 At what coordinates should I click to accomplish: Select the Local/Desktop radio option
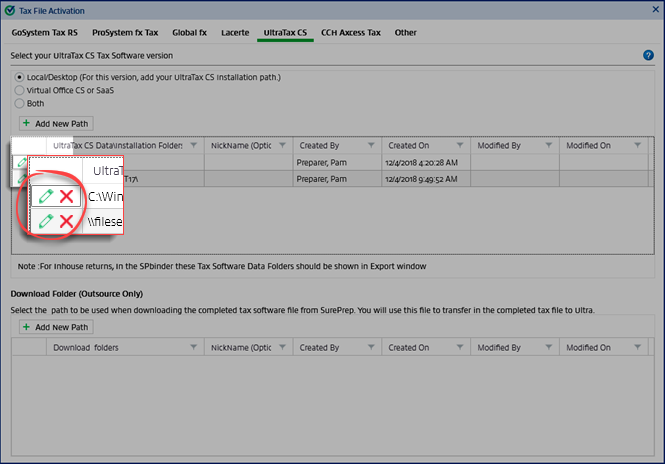pyautogui.click(x=18, y=77)
